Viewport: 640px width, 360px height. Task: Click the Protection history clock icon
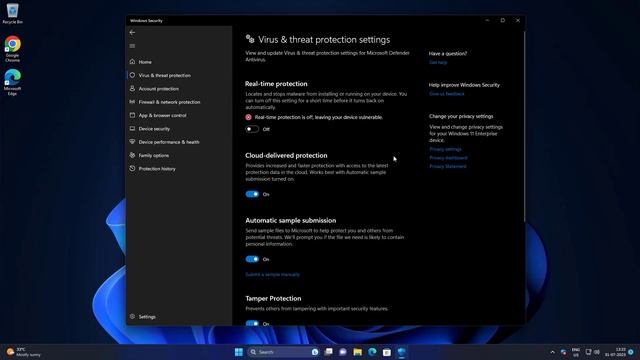[132, 169]
